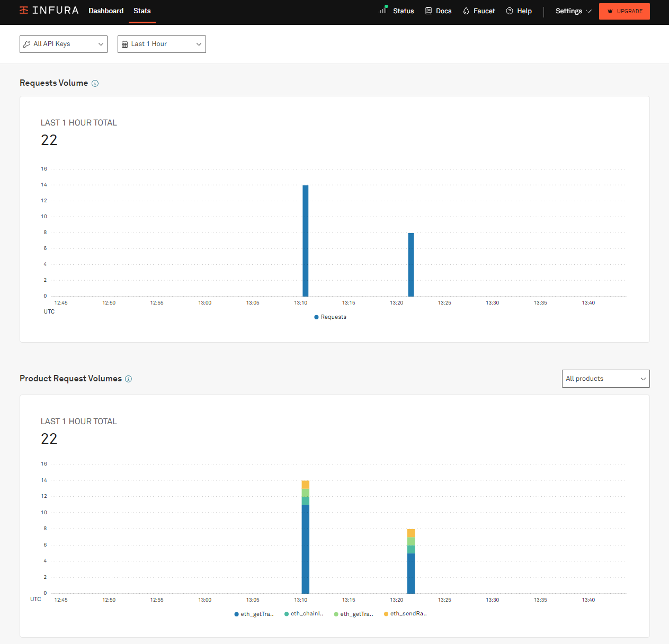This screenshot has height=644, width=669.
Task: Click the calendar icon in the time range selector
Action: coord(125,44)
